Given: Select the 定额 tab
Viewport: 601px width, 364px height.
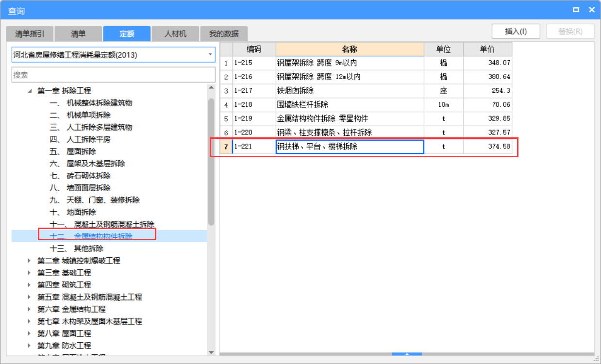Looking at the screenshot, I should pos(127,34).
